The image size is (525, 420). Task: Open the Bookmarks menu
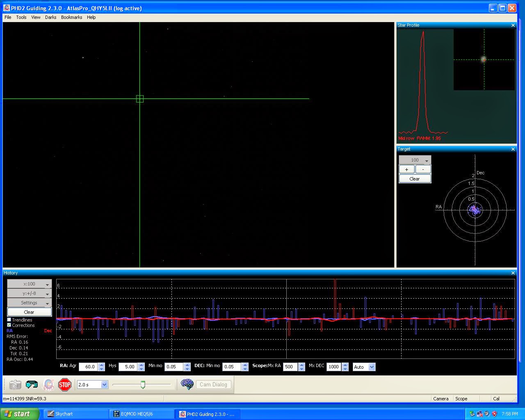point(71,17)
